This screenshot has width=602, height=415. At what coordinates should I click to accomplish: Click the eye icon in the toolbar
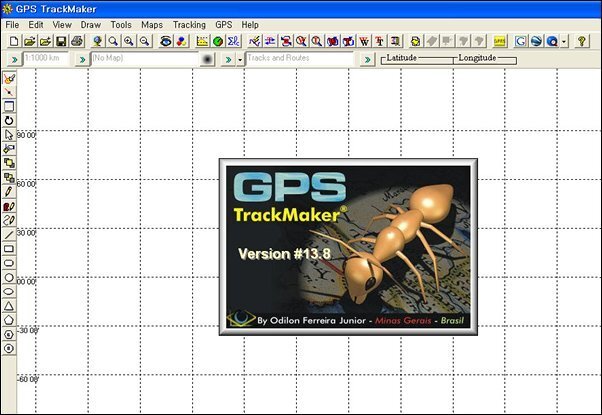tap(165, 41)
